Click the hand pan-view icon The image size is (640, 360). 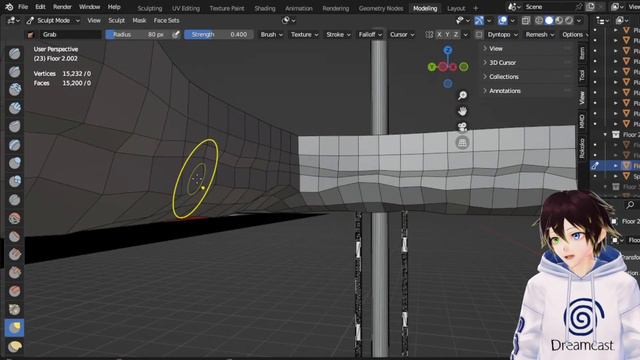pos(462,111)
